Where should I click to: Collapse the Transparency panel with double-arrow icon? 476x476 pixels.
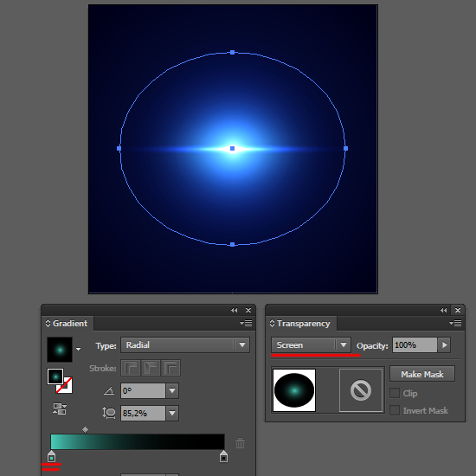(x=443, y=310)
